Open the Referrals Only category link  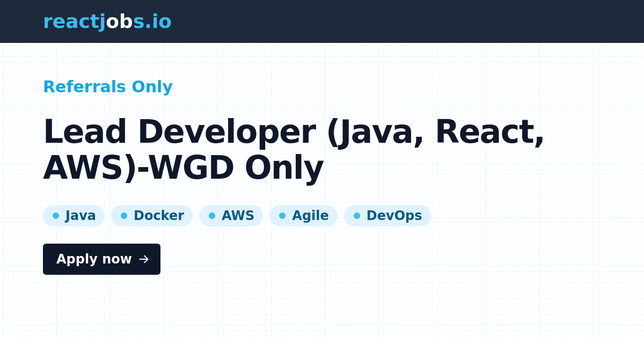tap(108, 86)
